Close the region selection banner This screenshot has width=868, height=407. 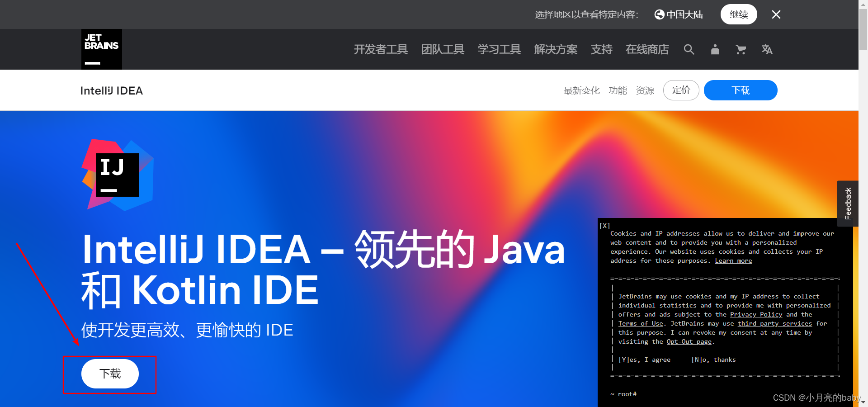[776, 14]
